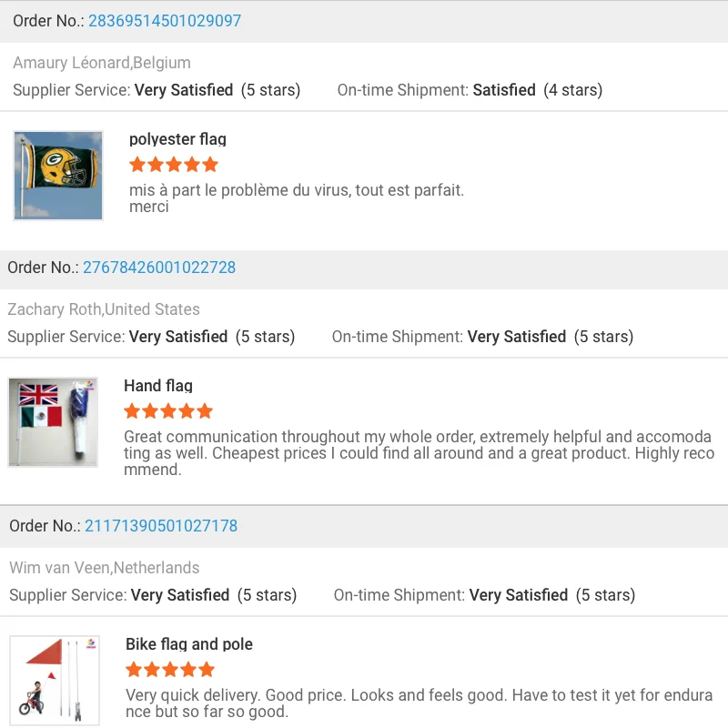
Task: Click the Bike flag star rating
Action: click(170, 670)
